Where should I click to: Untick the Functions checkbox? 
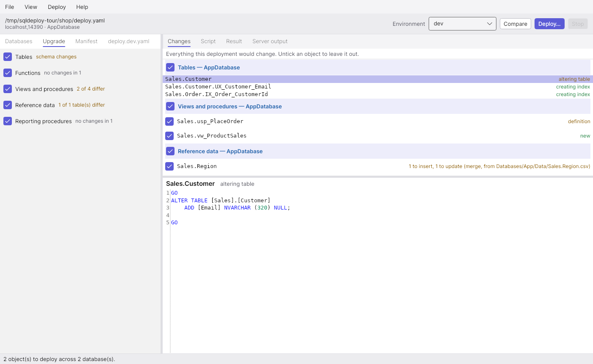(x=8, y=73)
